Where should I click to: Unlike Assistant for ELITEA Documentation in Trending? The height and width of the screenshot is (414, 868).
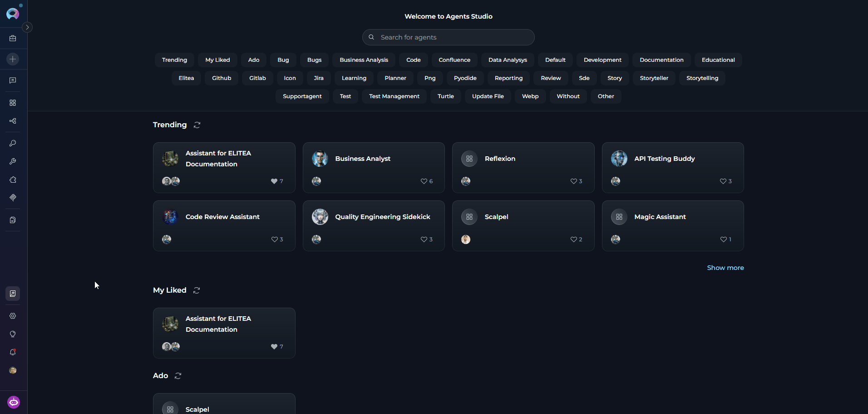point(274,181)
